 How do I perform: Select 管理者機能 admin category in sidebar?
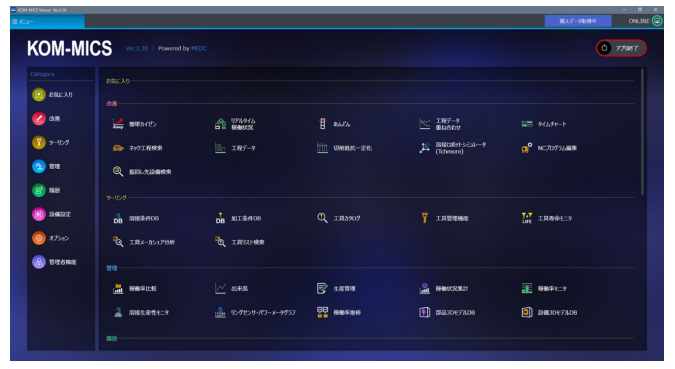[54, 262]
